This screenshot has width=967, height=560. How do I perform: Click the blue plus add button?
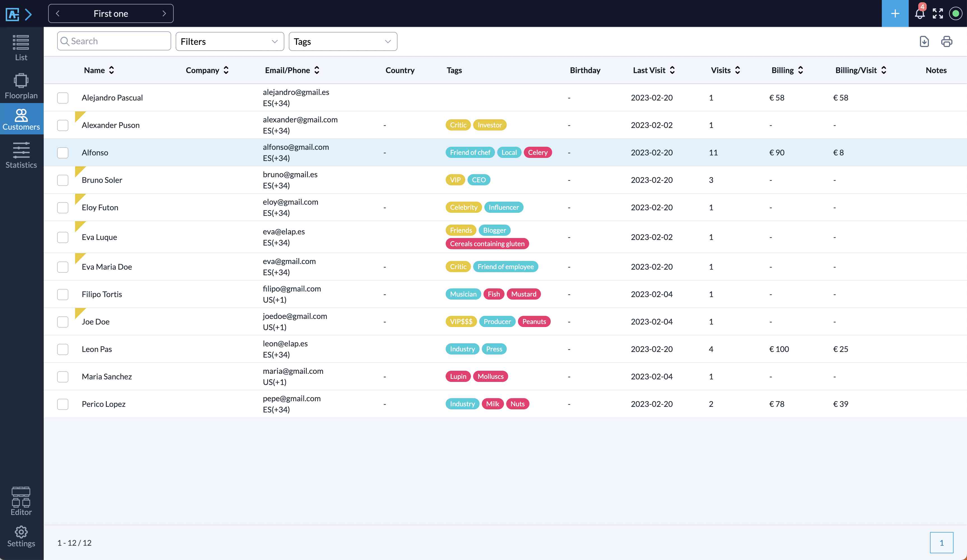[x=895, y=14]
